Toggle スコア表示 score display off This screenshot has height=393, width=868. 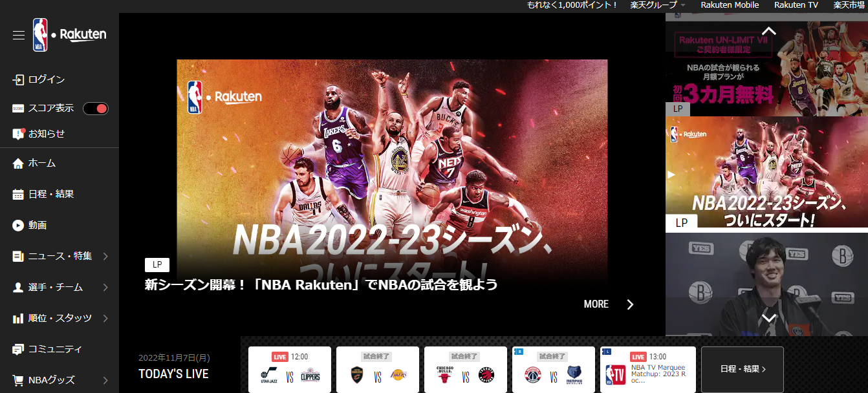(95, 108)
